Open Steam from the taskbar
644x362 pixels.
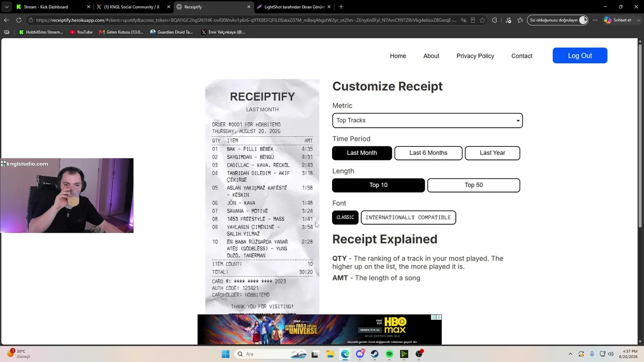coord(375,354)
